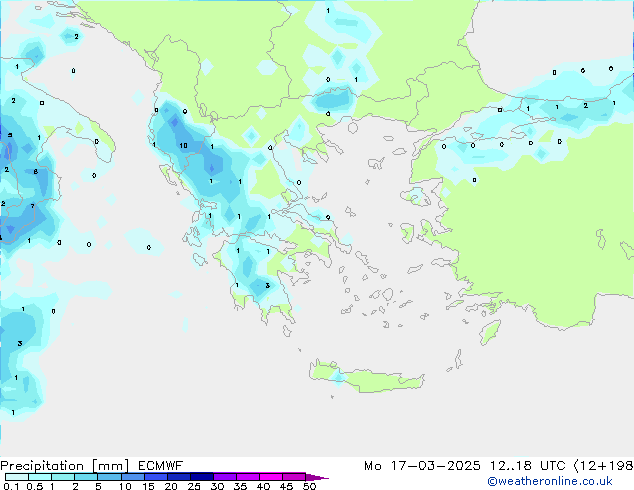The width and height of the screenshot is (634, 490).
Task: Click the legend scale label '30'
Action: pyautogui.click(x=217, y=486)
